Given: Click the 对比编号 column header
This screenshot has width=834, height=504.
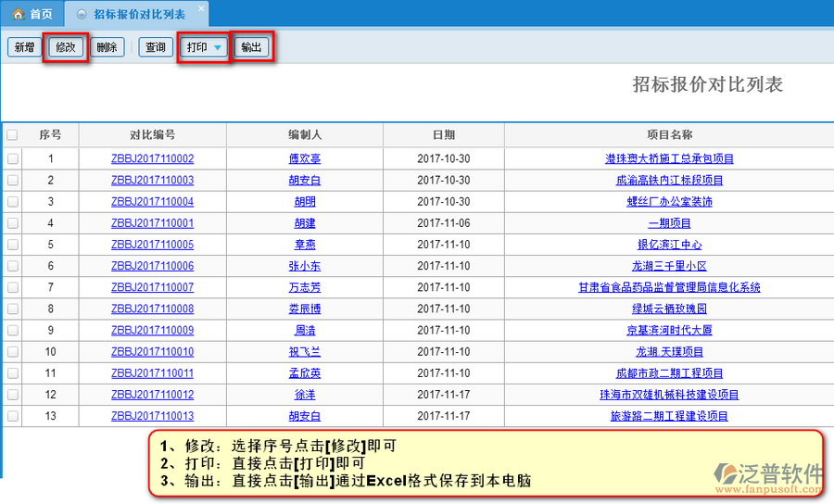Looking at the screenshot, I should 152,135.
